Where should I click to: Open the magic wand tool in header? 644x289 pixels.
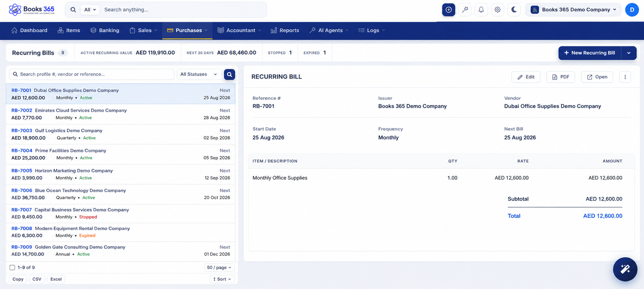click(x=465, y=10)
